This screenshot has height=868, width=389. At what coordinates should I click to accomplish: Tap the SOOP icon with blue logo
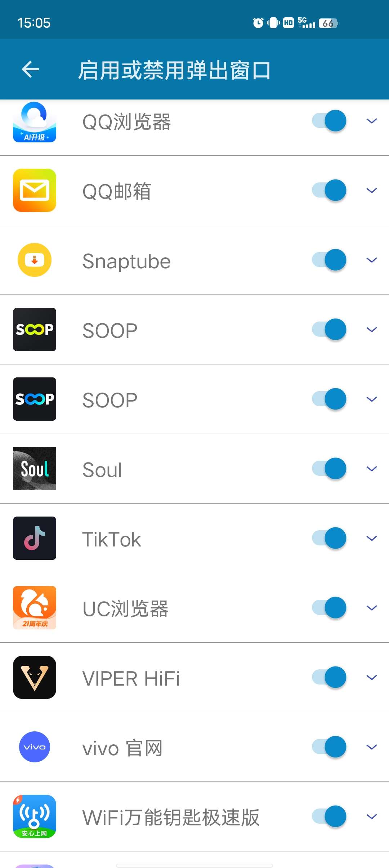pos(35,399)
